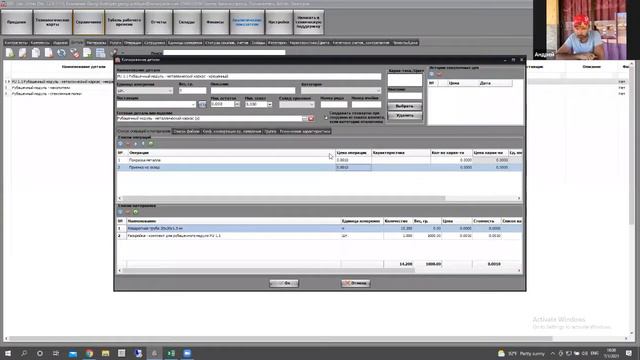Click the remove operation icon above operations list
640x360 pixels.
pos(128,144)
